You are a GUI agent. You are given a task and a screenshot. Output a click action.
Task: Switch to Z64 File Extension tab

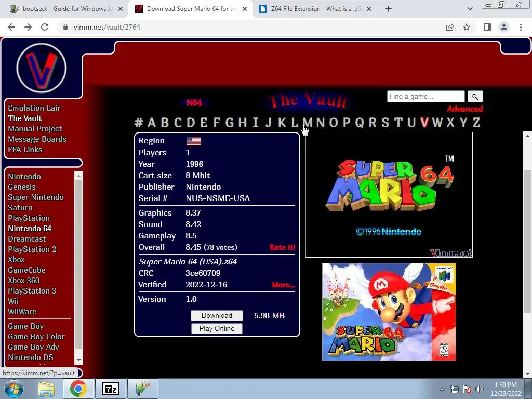pyautogui.click(x=314, y=9)
